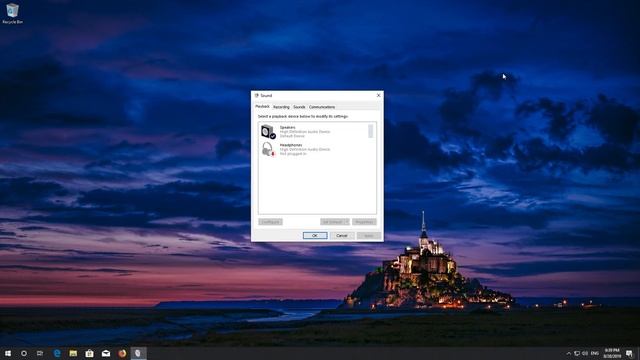Close the Sound dialog
640x360 pixels.
tap(378, 95)
